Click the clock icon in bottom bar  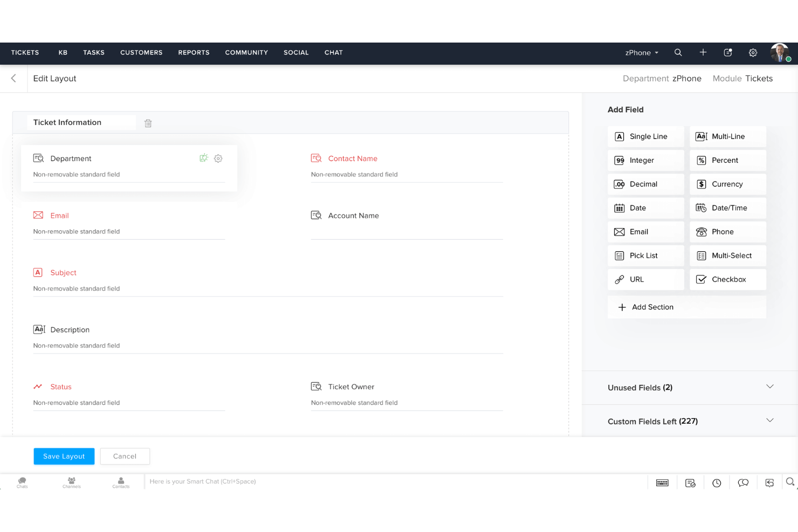coord(717,483)
